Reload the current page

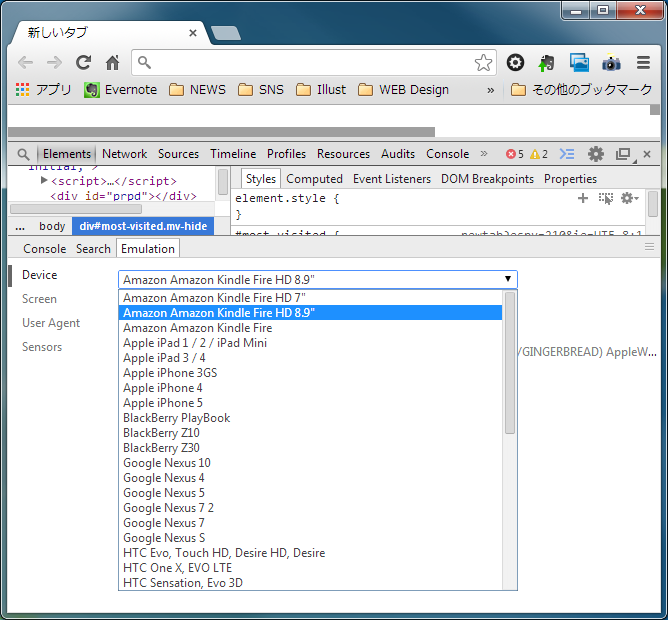(84, 63)
